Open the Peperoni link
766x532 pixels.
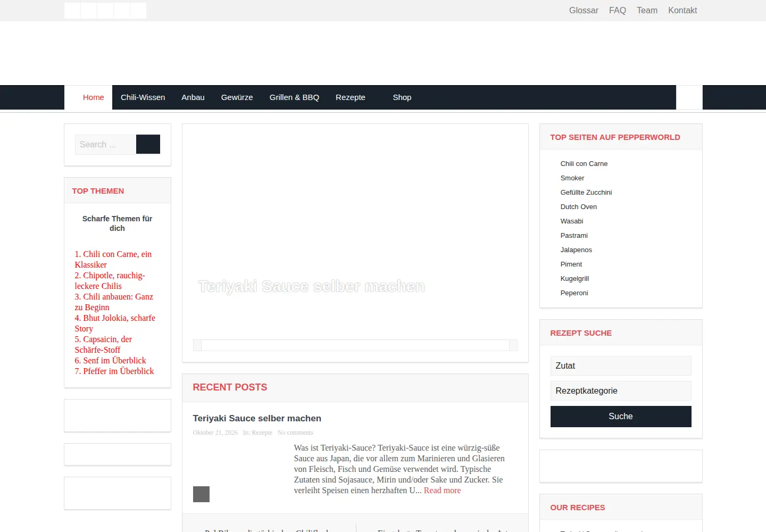pyautogui.click(x=574, y=293)
